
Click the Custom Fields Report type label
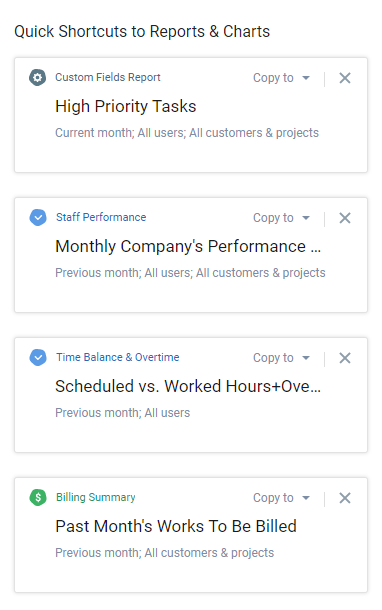coord(108,77)
